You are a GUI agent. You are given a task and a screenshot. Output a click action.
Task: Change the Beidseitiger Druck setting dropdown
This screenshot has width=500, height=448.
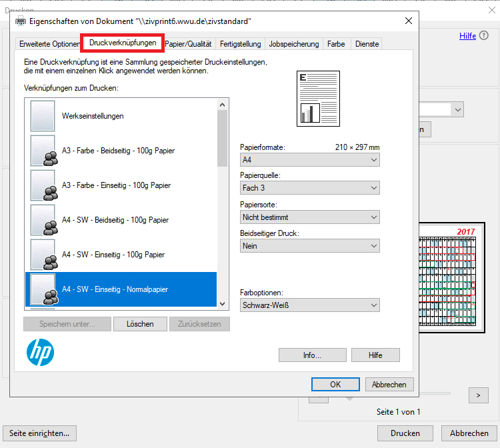click(x=309, y=246)
